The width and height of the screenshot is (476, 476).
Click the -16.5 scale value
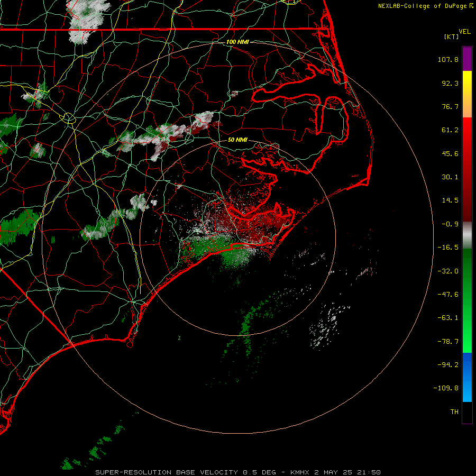[x=448, y=248]
